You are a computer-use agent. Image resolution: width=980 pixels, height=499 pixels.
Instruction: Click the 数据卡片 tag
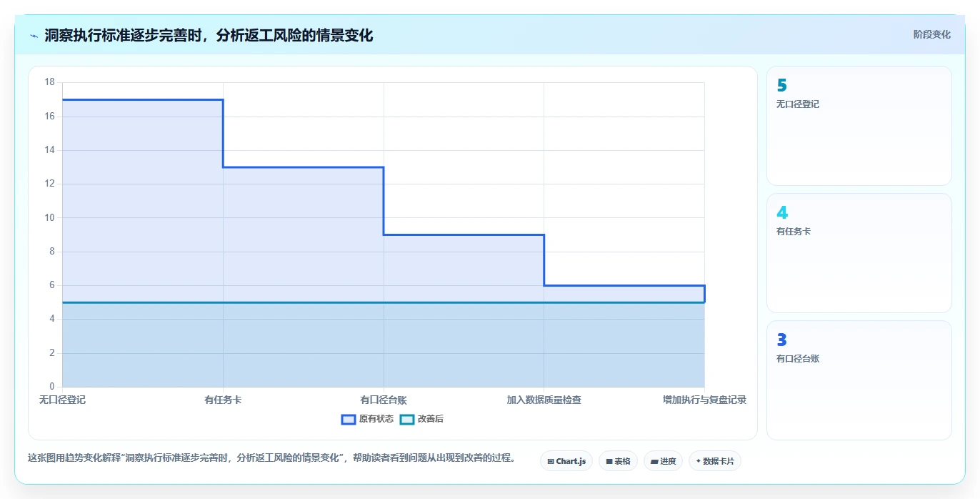(x=715, y=461)
